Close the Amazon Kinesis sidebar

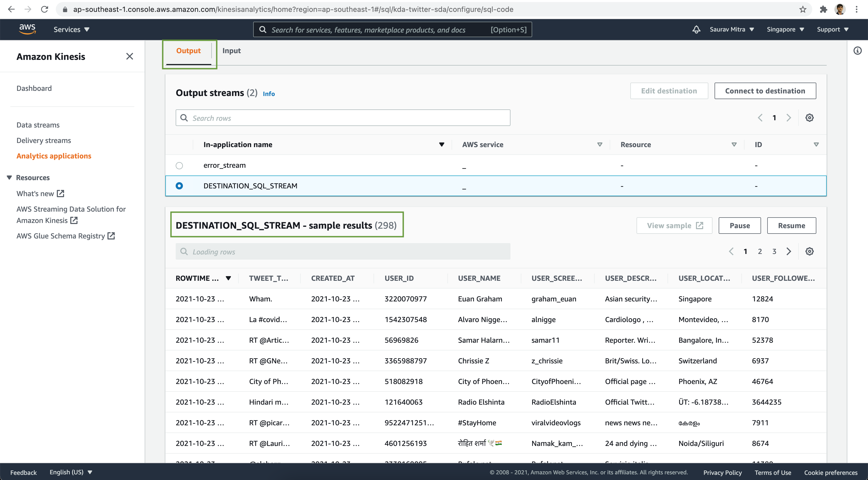[x=130, y=56]
